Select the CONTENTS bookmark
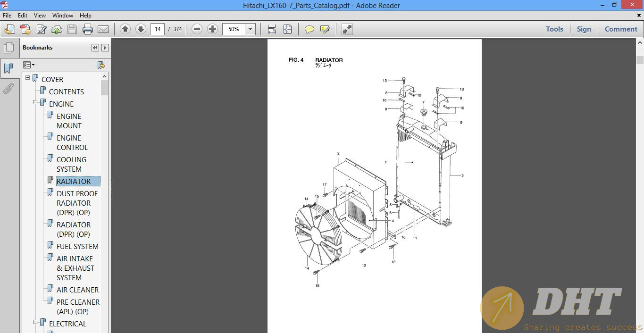Screen dimensions: 644x333 [x=67, y=92]
